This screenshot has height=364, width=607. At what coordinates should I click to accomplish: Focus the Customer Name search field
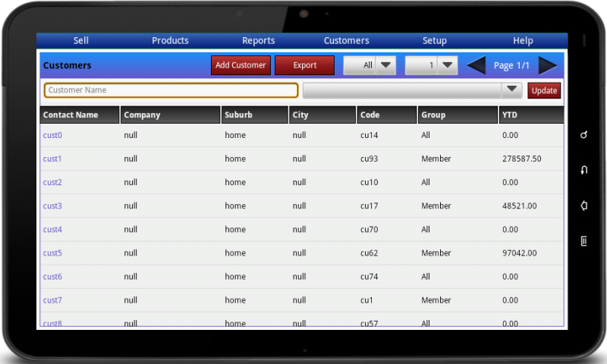pyautogui.click(x=171, y=90)
